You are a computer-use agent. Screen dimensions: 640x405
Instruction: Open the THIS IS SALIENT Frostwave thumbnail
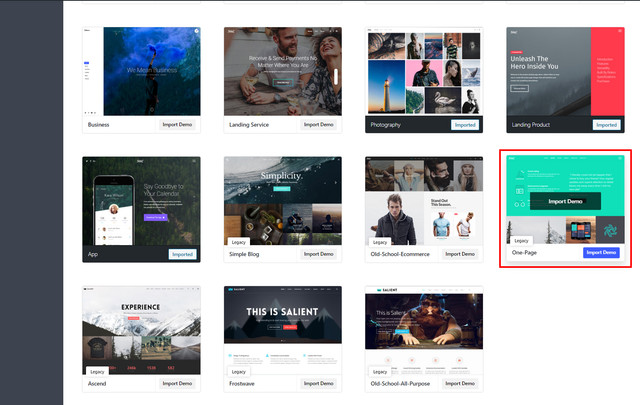click(283, 330)
